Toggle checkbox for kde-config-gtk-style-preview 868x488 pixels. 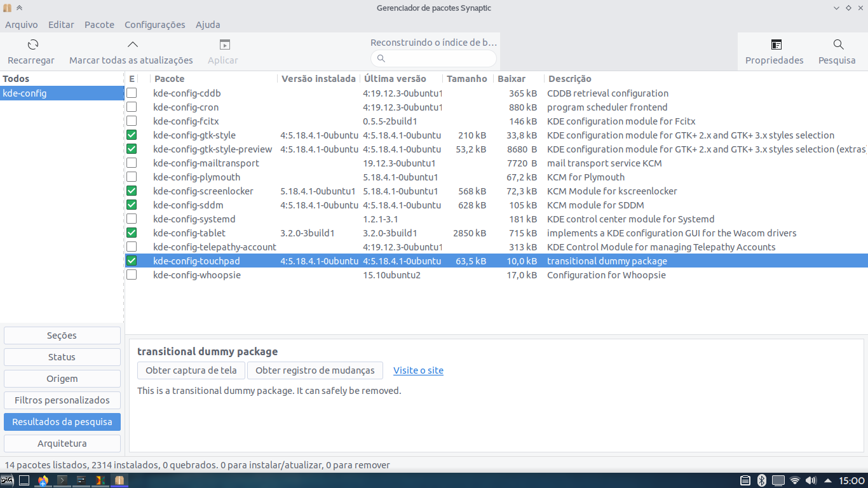click(x=132, y=149)
